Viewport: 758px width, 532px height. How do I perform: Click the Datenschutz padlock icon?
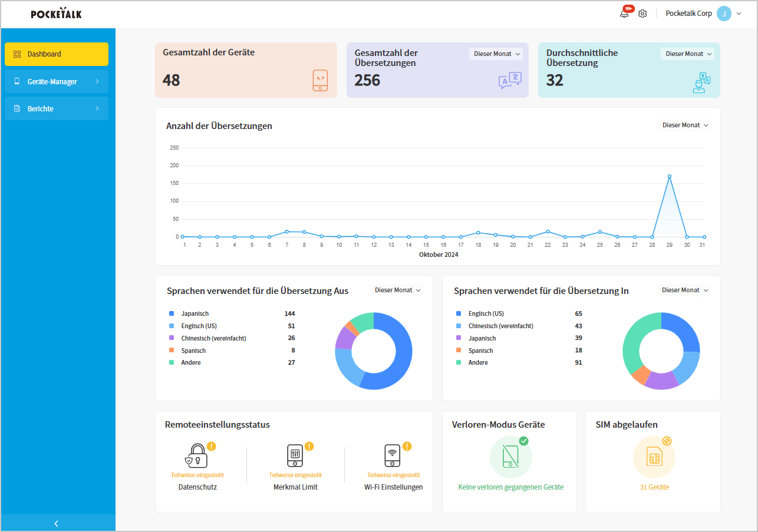[196, 456]
